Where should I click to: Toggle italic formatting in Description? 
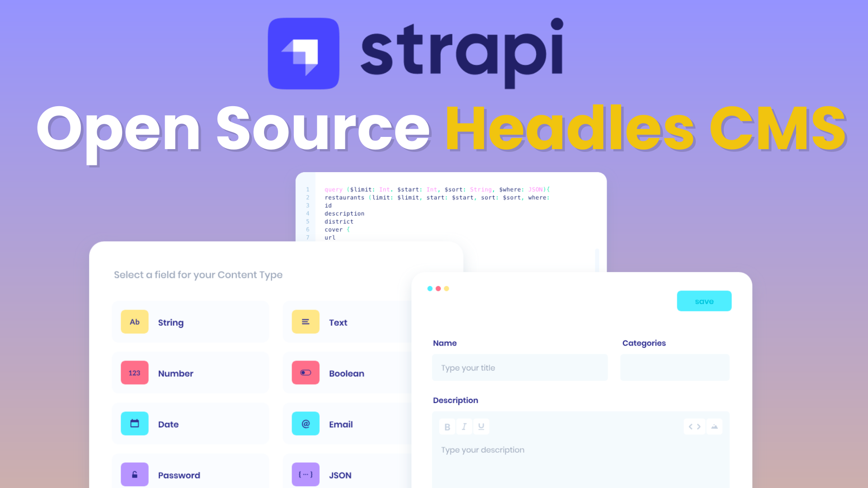tap(464, 426)
